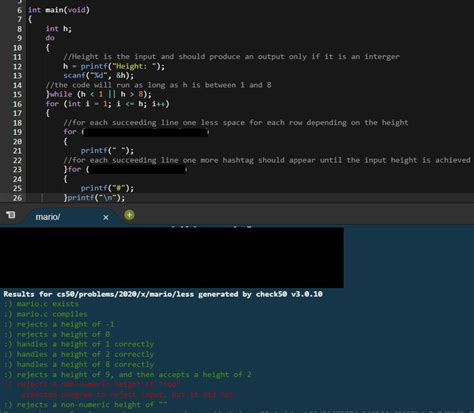
Task: Click line number 6 in the gutter
Action: tap(19, 10)
